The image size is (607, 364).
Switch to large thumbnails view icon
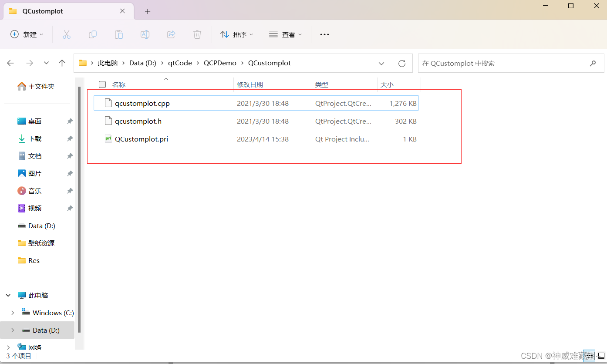point(601,356)
